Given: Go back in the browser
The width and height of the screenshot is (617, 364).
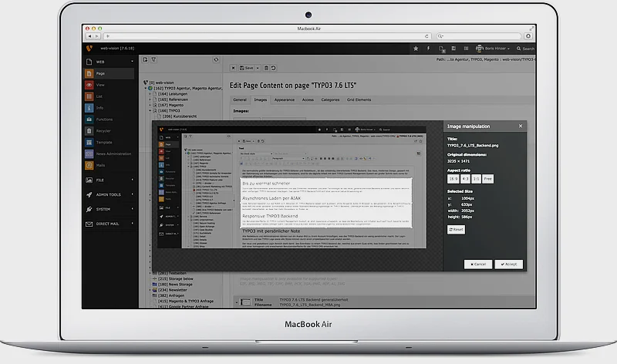Looking at the screenshot, I should 89,35.
